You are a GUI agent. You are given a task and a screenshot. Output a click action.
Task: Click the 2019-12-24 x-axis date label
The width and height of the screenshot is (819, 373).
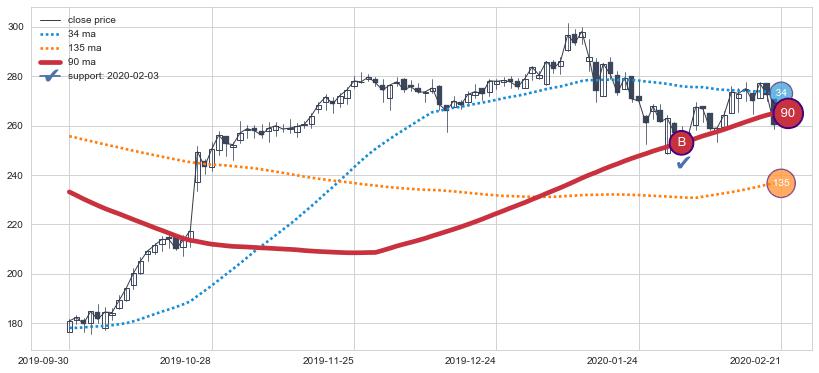click(x=470, y=360)
